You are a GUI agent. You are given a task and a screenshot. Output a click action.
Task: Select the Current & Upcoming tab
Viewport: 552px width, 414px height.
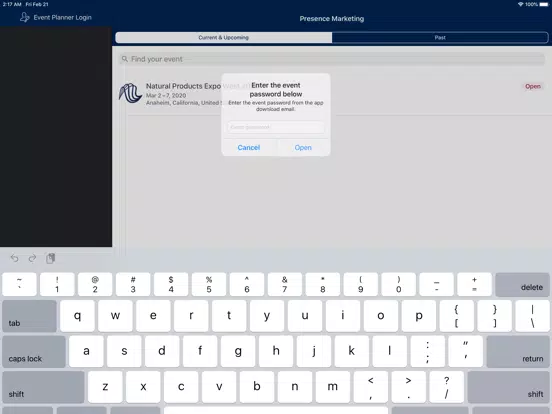pyautogui.click(x=224, y=37)
